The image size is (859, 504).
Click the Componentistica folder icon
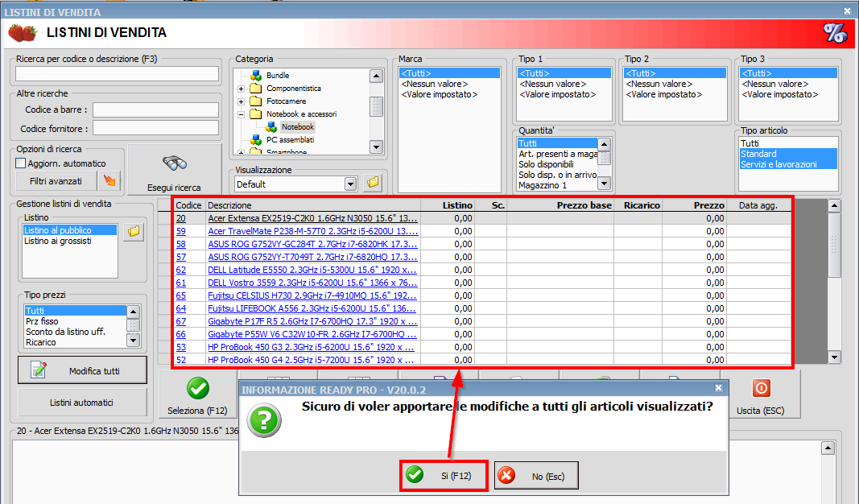(x=256, y=89)
